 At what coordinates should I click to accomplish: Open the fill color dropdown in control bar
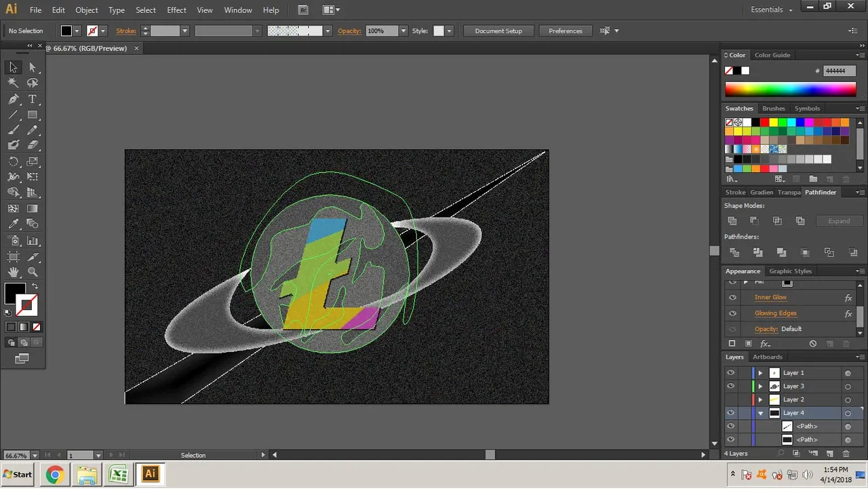[x=77, y=31]
